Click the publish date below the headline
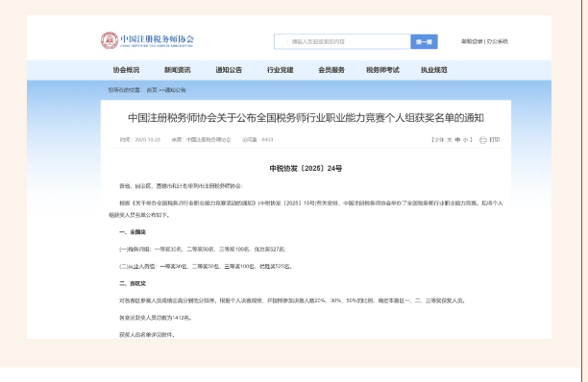 [x=140, y=140]
